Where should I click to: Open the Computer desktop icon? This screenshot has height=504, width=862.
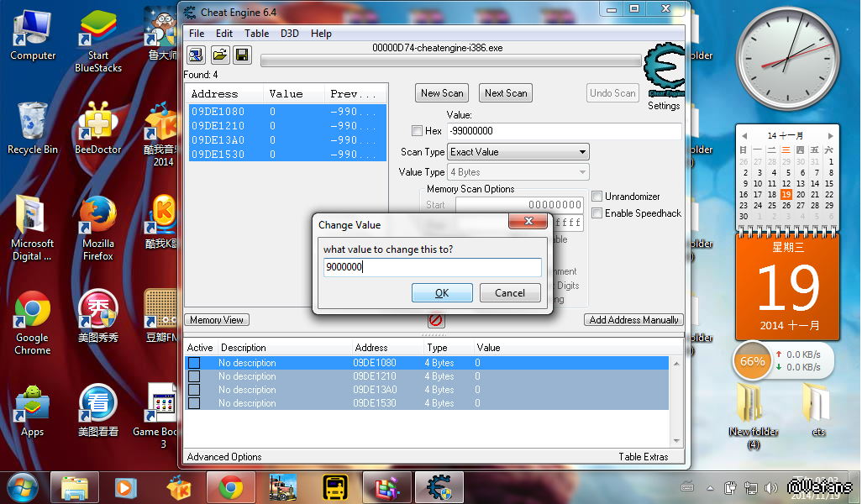click(x=33, y=35)
